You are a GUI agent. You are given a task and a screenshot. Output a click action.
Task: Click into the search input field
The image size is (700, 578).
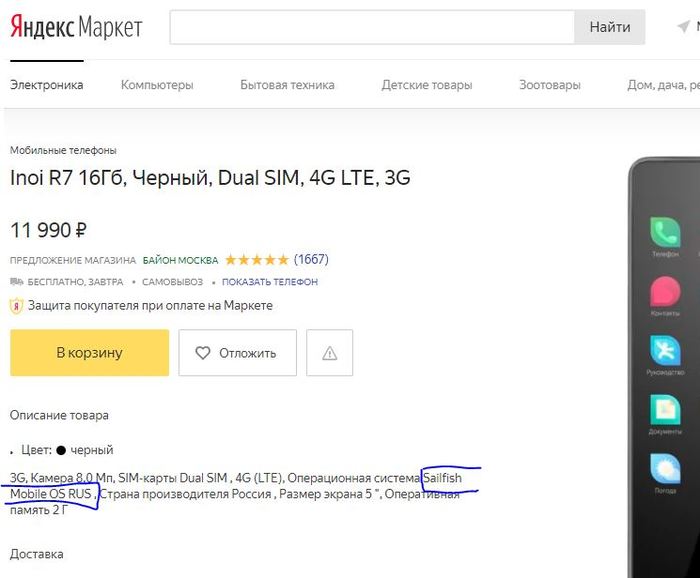(371, 28)
